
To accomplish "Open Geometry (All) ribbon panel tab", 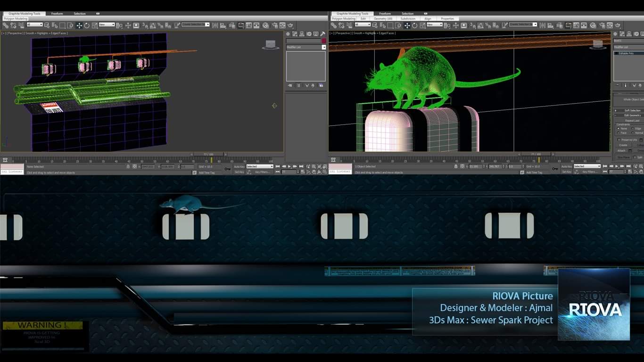I will point(383,18).
